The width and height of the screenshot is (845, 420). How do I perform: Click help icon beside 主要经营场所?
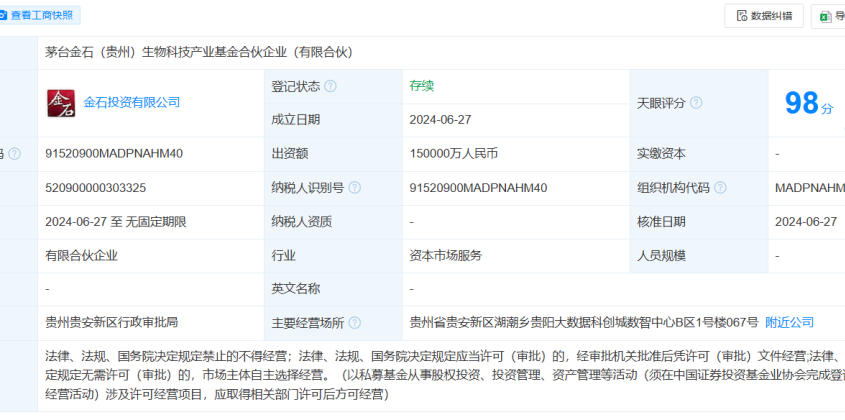point(354,323)
